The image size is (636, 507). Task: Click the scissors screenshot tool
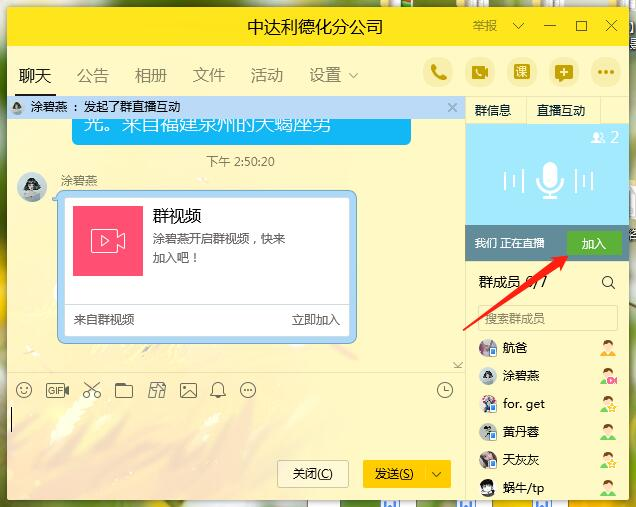(92, 390)
